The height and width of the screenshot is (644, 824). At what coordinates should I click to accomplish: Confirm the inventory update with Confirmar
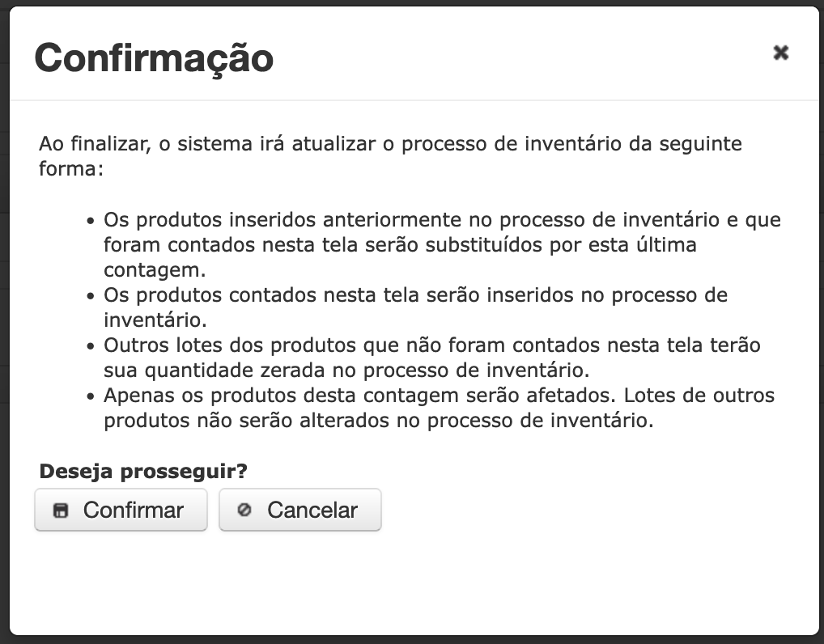tap(121, 510)
